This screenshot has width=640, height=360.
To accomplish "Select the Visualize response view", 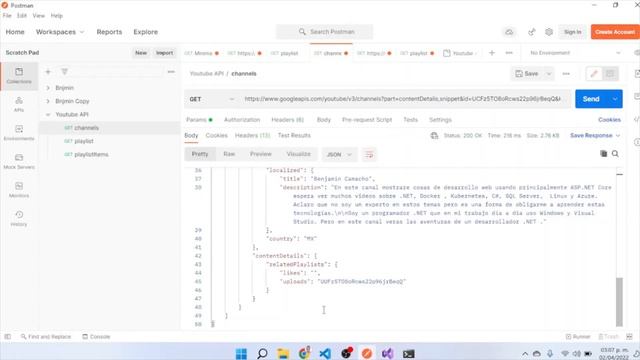I will pos(298,154).
